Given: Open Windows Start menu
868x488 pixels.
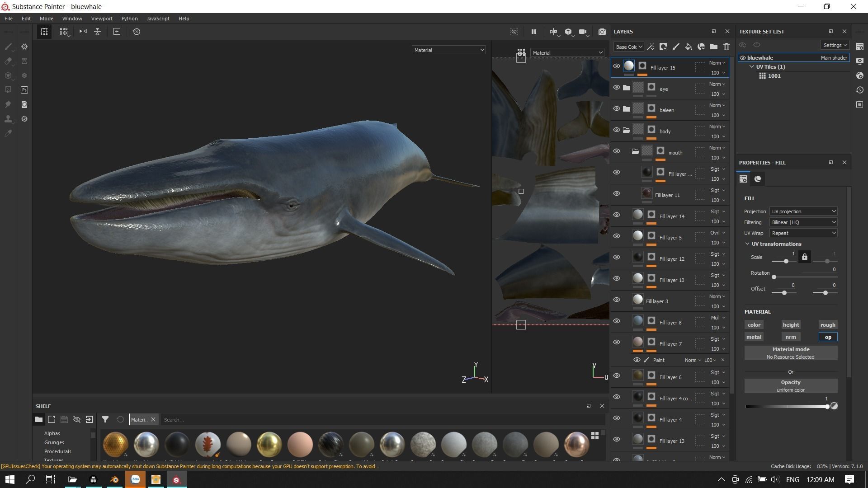Looking at the screenshot, I should 9,479.
